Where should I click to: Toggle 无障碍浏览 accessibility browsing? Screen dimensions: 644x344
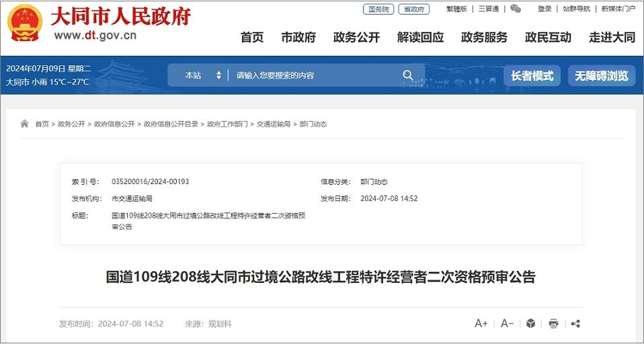point(601,76)
